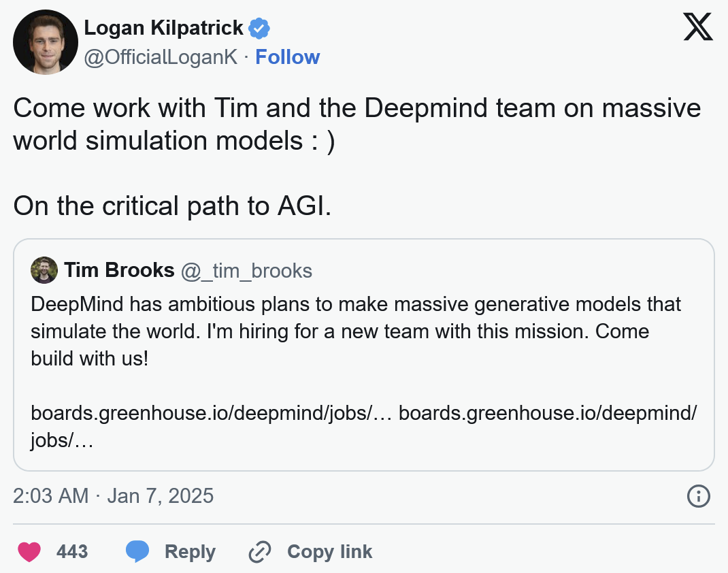Screen dimensions: 728x573
Task: Open the @_tim_brooks handle
Action: (246, 271)
